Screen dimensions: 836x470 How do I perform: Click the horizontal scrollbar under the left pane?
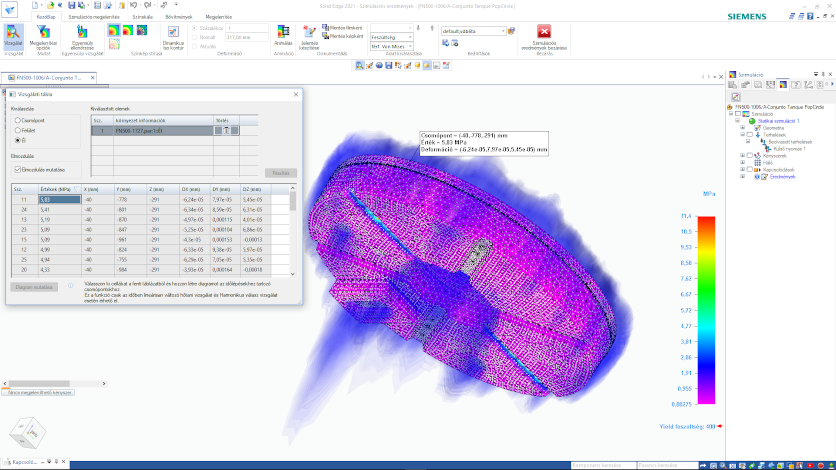tap(54, 383)
